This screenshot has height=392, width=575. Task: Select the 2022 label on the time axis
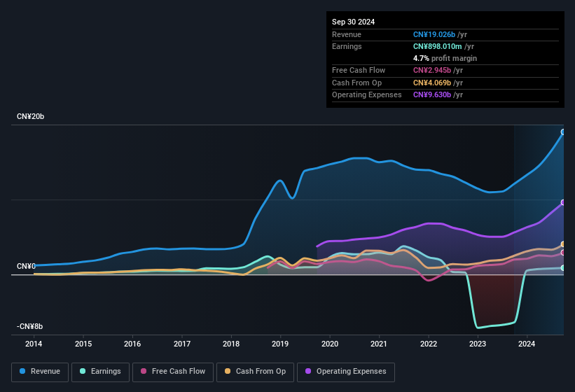pyautogui.click(x=428, y=344)
